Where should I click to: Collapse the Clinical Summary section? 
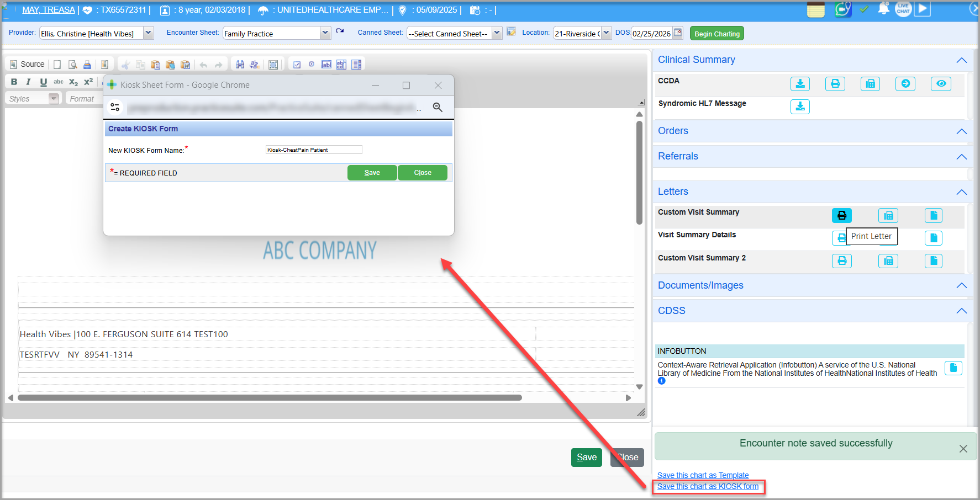point(961,60)
